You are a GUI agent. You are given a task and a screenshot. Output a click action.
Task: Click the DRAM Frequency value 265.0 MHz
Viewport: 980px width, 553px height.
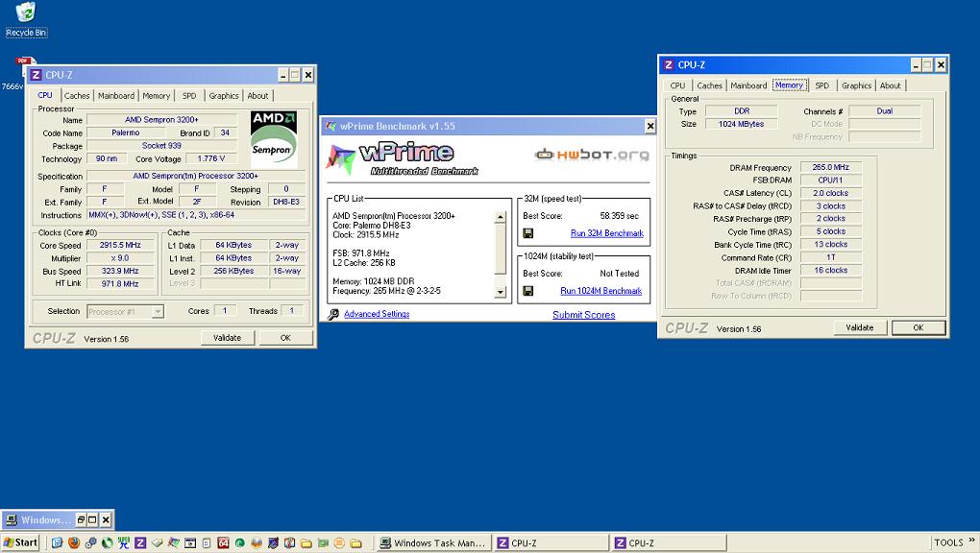pos(831,167)
